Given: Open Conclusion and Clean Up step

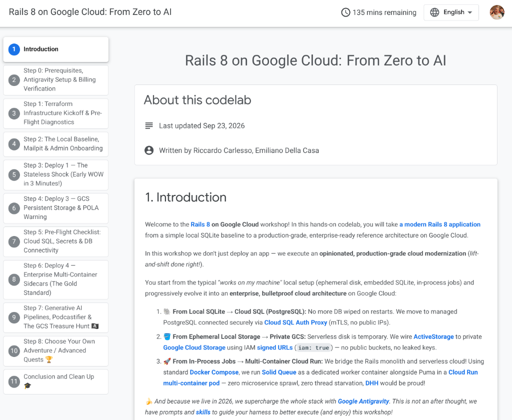Looking at the screenshot, I should tap(56, 381).
